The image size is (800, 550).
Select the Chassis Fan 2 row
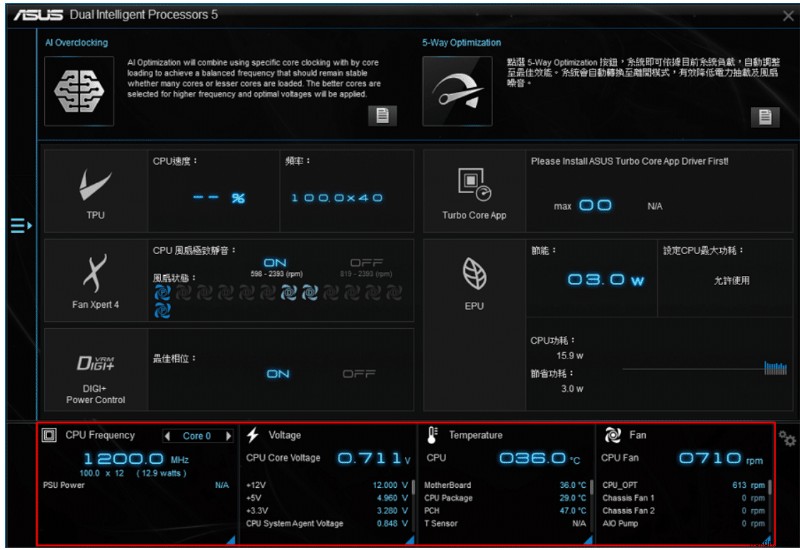point(684,511)
